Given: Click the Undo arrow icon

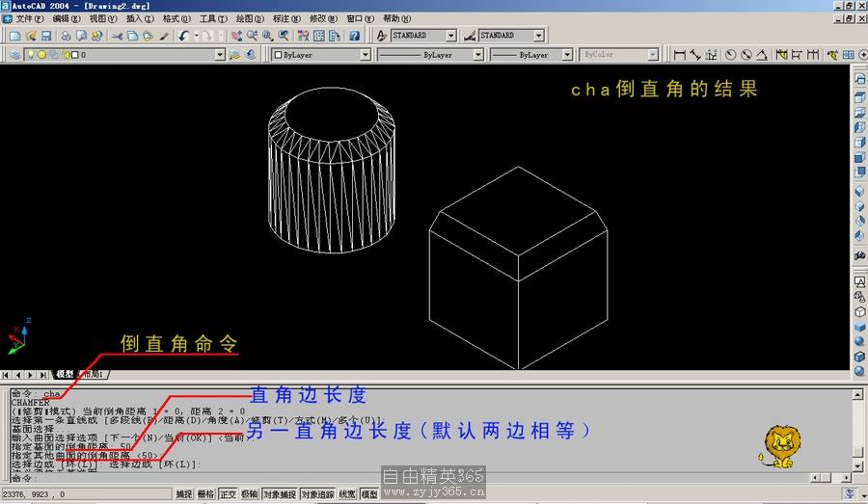Looking at the screenshot, I should pos(183,36).
